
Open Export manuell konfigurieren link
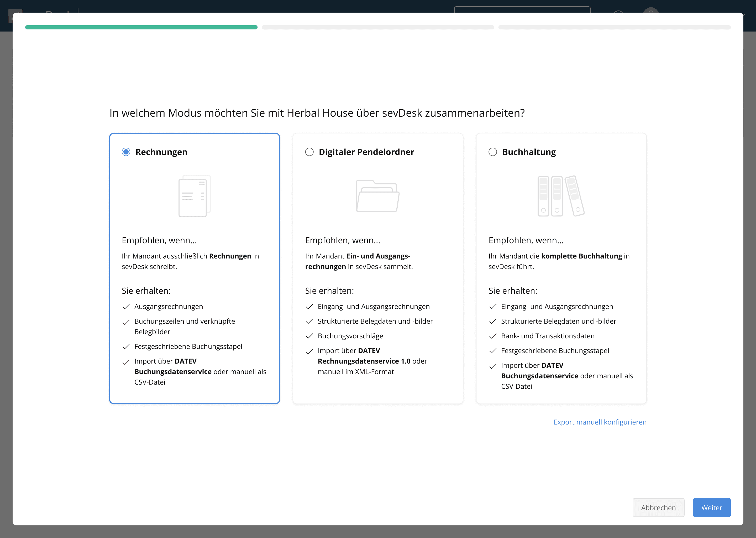(600, 422)
